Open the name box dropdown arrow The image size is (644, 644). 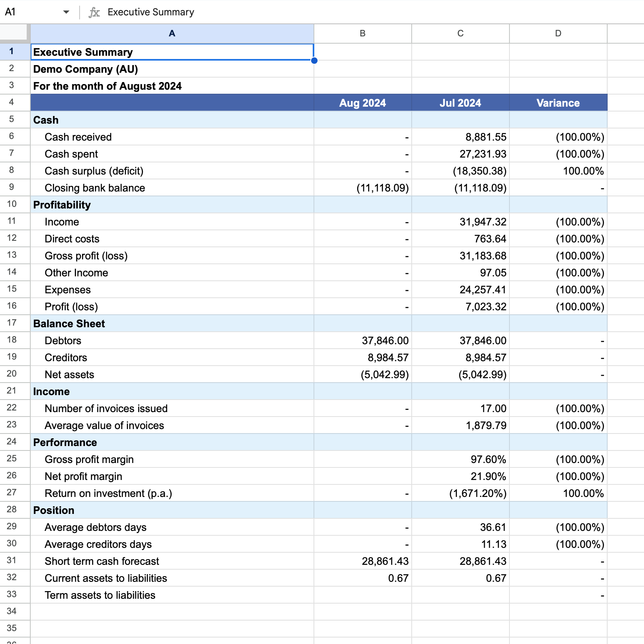(x=66, y=12)
